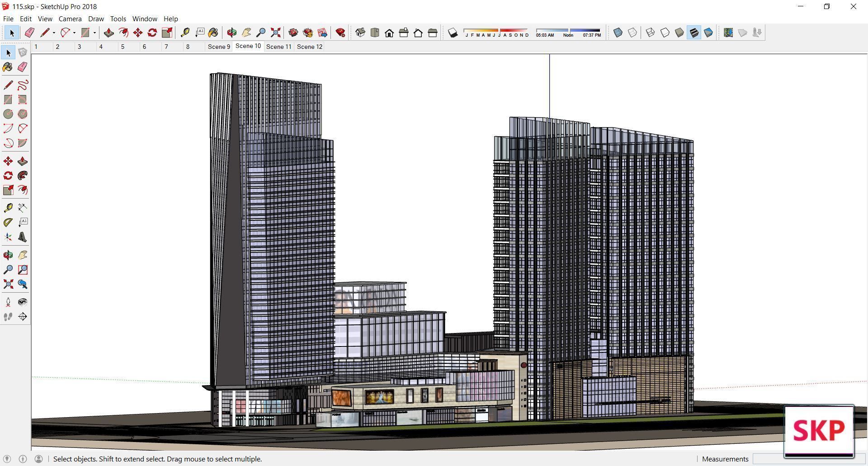Open the Extension Manager ruby icon

tap(340, 33)
